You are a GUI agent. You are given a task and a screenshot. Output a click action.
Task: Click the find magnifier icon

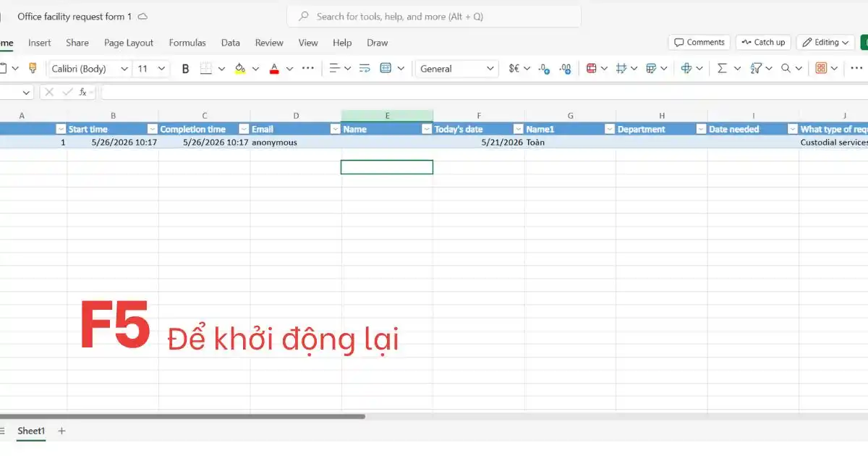tap(786, 68)
